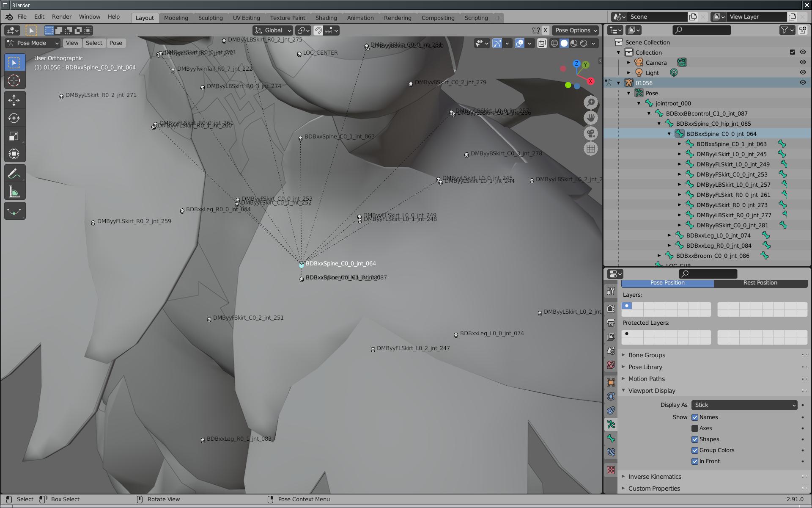Activate the Rotate tool
The width and height of the screenshot is (812, 508).
click(x=14, y=118)
